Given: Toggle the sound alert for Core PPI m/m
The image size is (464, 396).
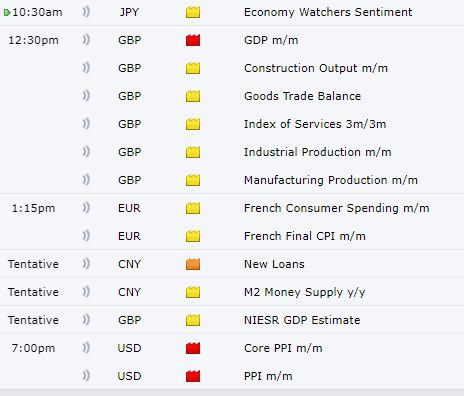Looking at the screenshot, I should (86, 348).
